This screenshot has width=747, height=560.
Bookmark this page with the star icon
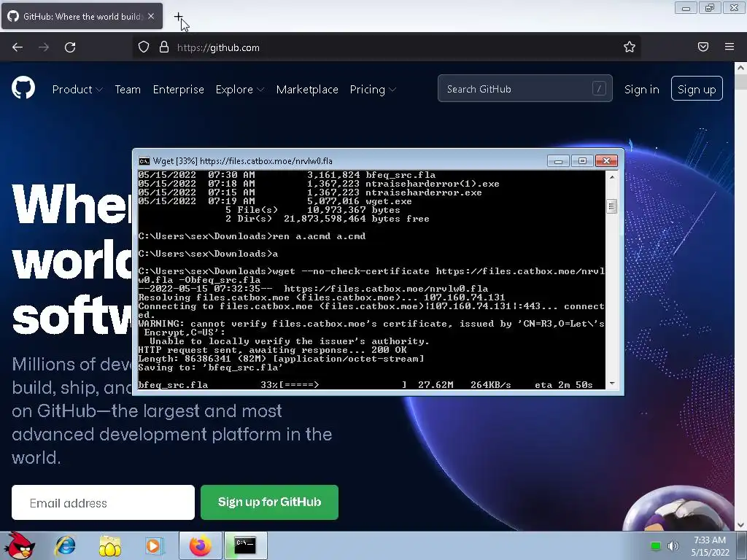click(630, 47)
